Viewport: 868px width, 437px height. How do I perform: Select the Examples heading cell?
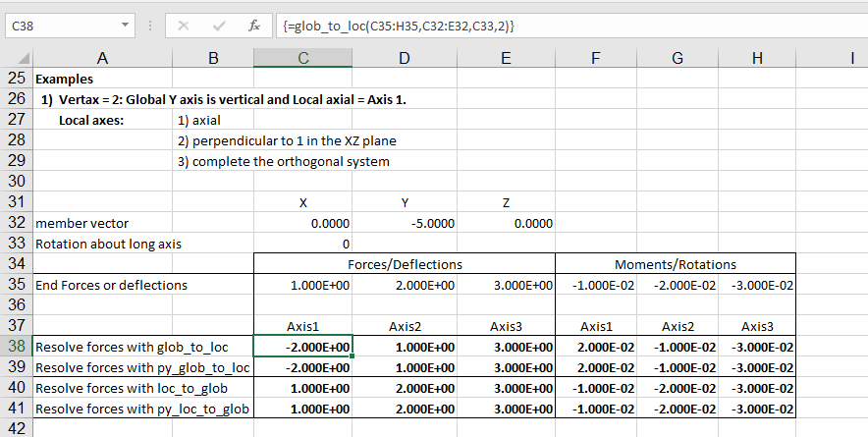64,79
